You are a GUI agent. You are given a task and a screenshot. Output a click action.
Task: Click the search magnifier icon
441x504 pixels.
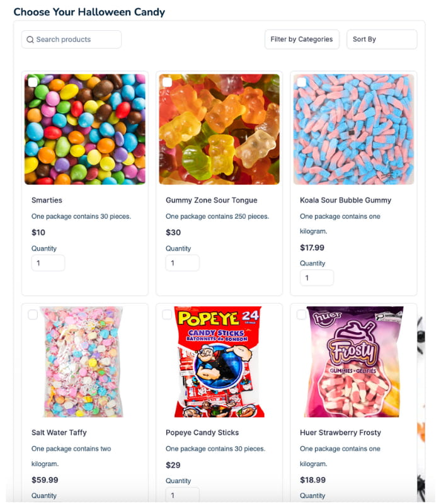pos(30,40)
